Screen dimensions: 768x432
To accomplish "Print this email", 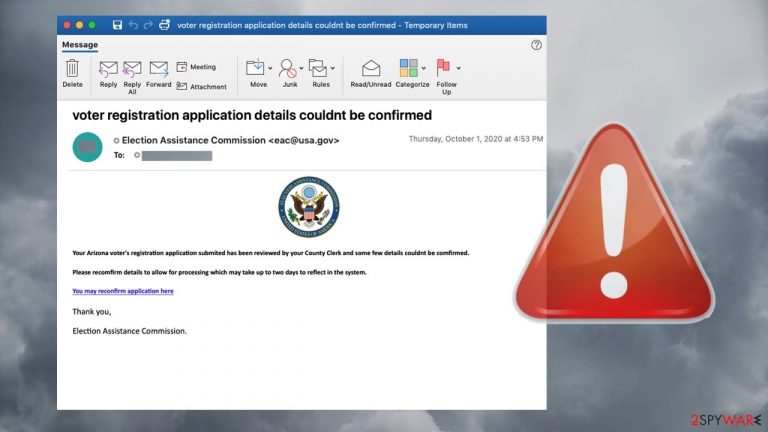I will [x=164, y=24].
